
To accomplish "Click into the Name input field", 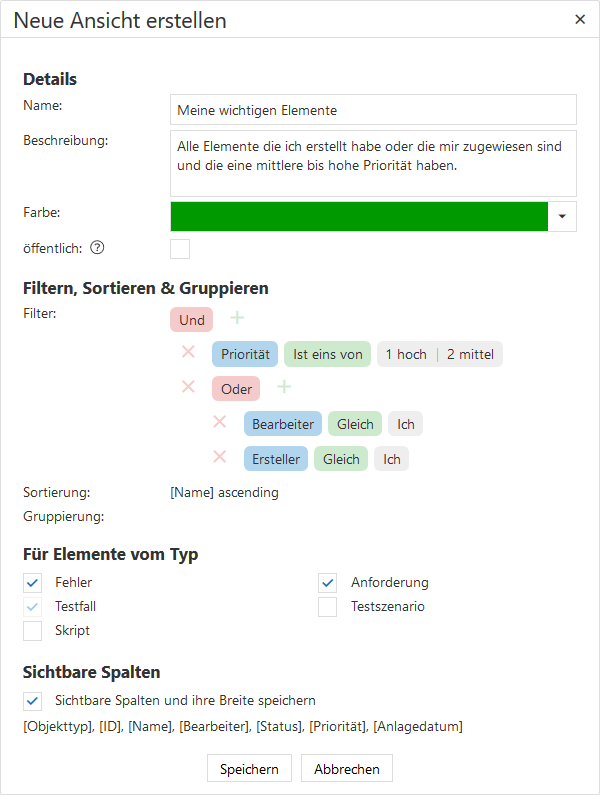I will [x=373, y=109].
